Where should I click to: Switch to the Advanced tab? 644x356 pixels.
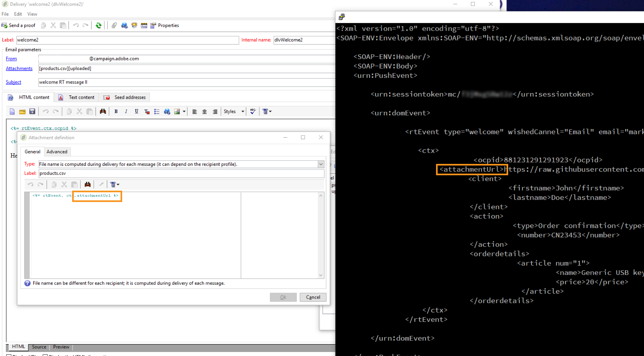point(57,152)
